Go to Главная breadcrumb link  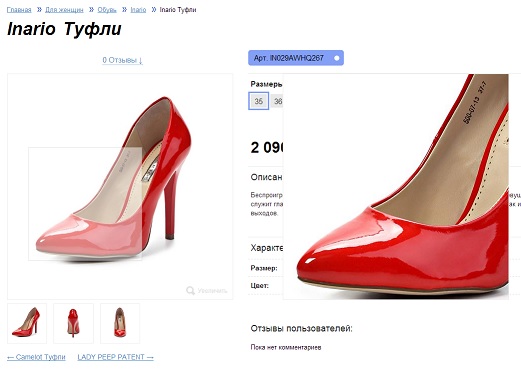coord(19,10)
